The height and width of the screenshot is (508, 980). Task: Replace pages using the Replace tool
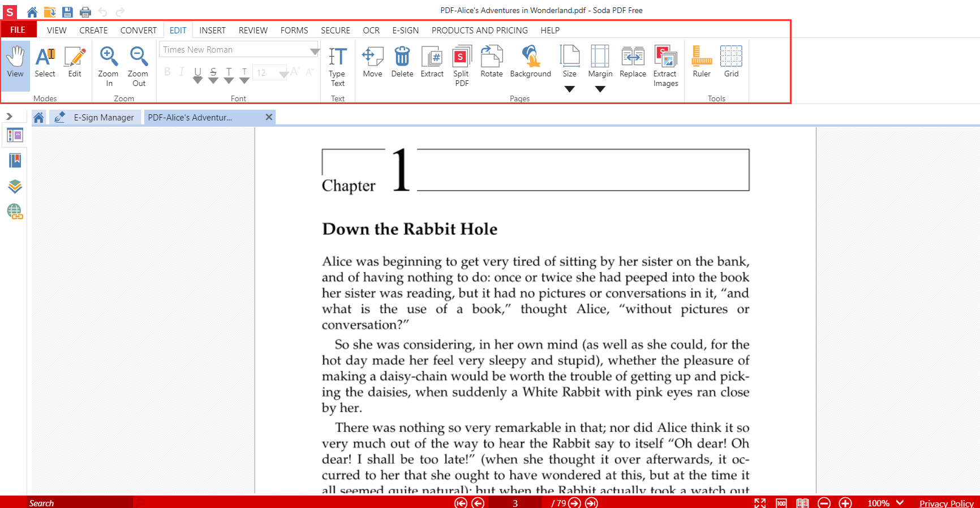pyautogui.click(x=633, y=62)
